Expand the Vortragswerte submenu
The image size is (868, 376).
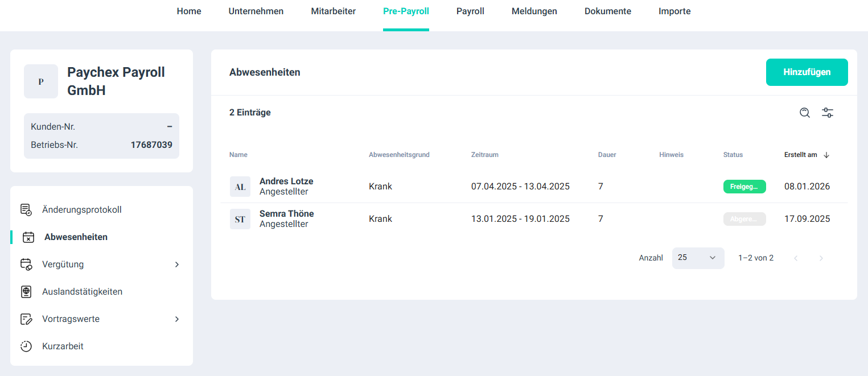tap(176, 319)
